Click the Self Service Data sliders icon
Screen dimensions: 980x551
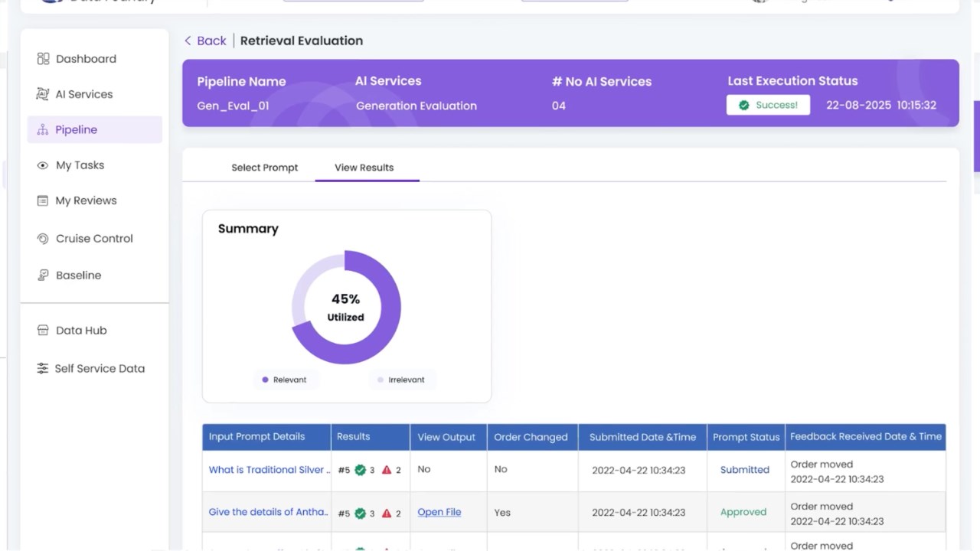coord(43,368)
